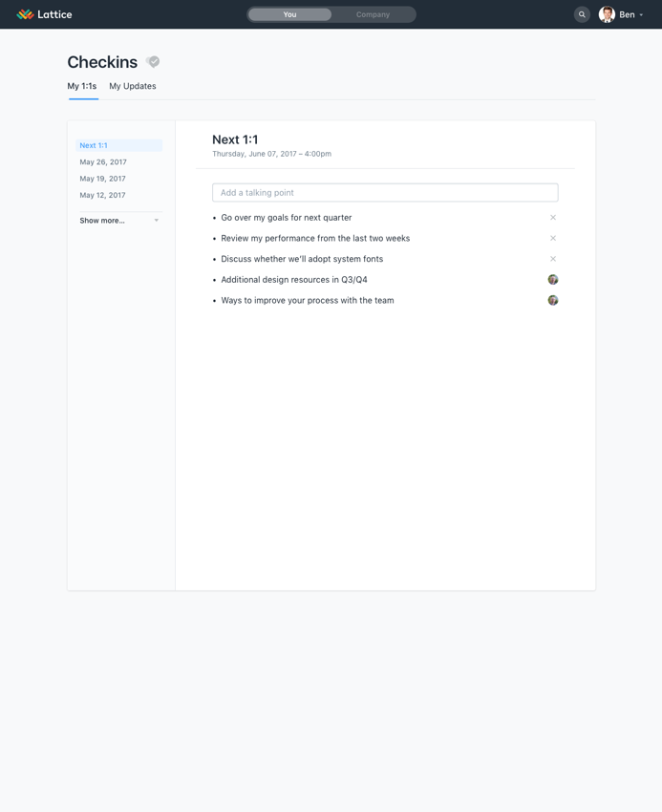
Task: Open the May 26, 2017 check-in
Action: click(103, 162)
